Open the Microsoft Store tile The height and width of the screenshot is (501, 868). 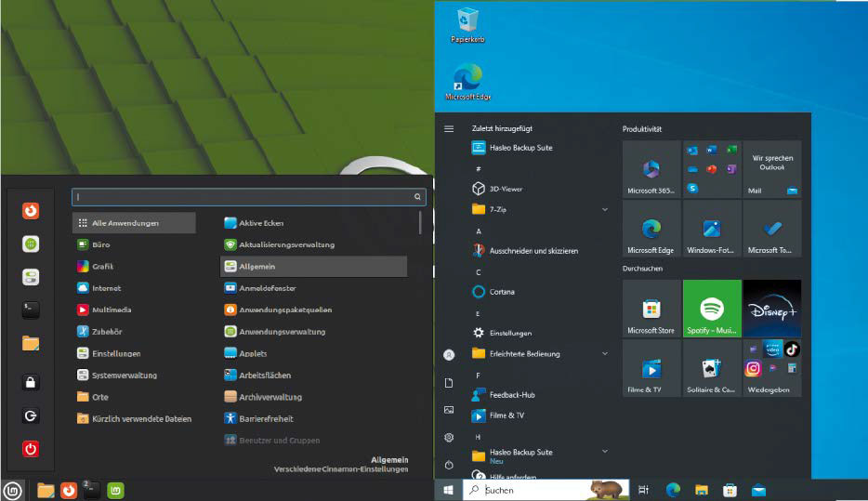point(651,309)
